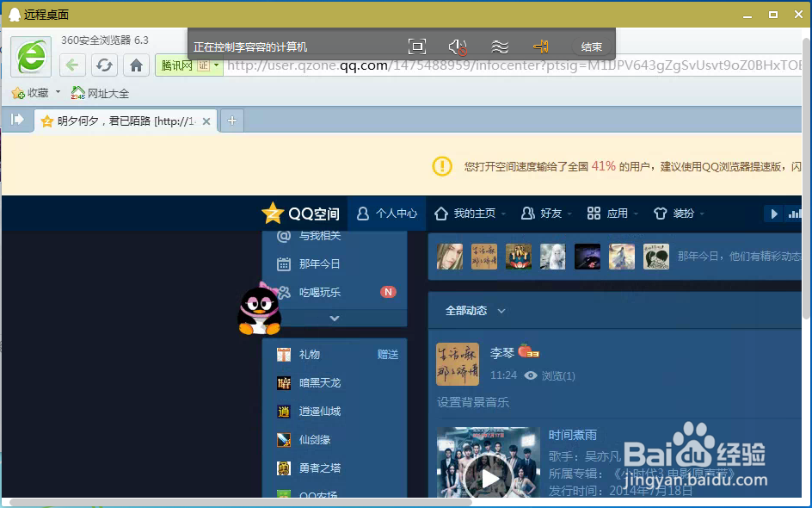Click the fullscreen icon in remote control bar

pyautogui.click(x=417, y=46)
